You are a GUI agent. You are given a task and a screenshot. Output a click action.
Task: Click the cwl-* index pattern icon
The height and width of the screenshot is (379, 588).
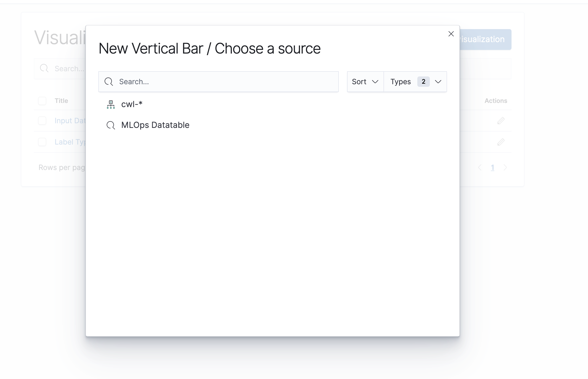(111, 104)
